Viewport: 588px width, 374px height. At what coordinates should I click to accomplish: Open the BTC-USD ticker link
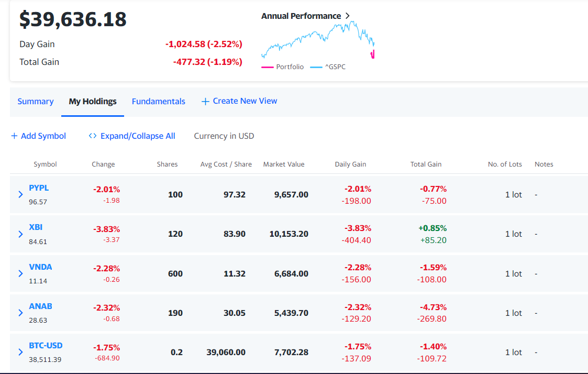(x=46, y=346)
